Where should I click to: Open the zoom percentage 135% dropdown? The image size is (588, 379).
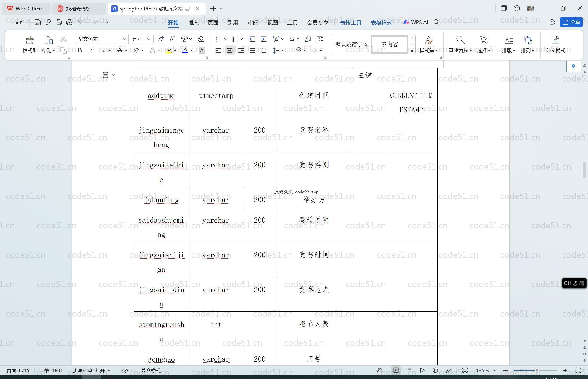click(494, 370)
